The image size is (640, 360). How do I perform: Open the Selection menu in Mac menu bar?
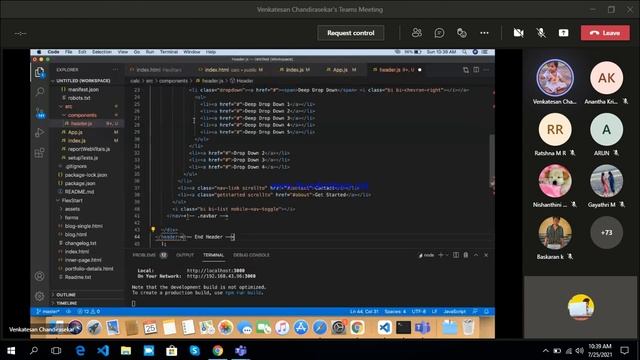102,52
